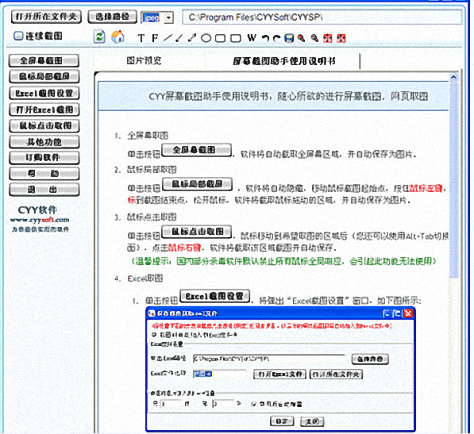This screenshot has width=474, height=434.
Task: Click the 订购软件 sidebar button
Action: pyautogui.click(x=44, y=158)
